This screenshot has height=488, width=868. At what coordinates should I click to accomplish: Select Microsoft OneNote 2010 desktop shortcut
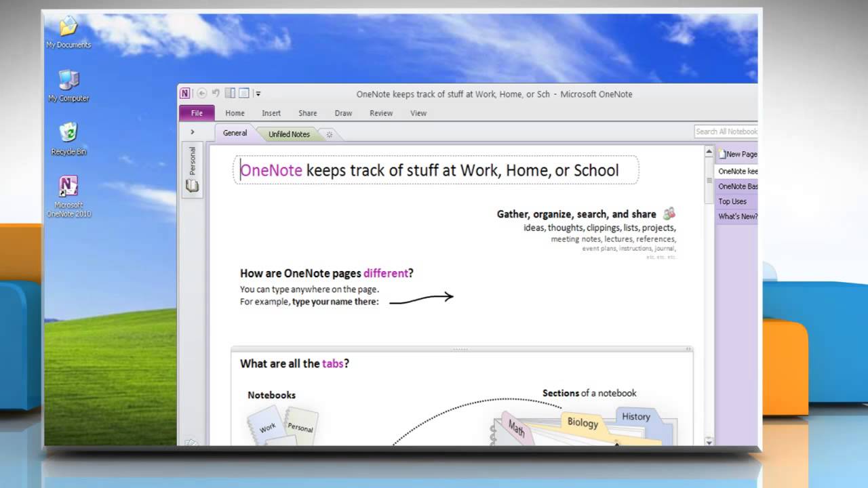point(68,197)
